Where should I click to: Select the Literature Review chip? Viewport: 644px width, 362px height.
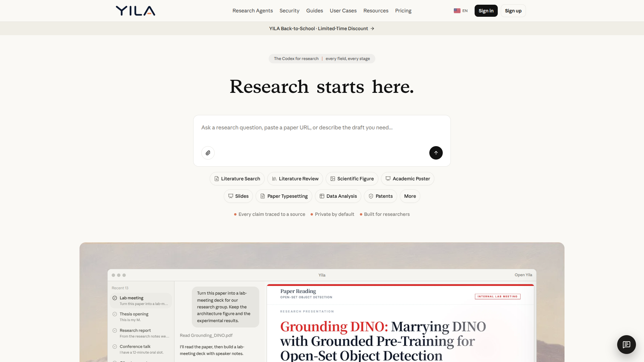tap(295, 179)
